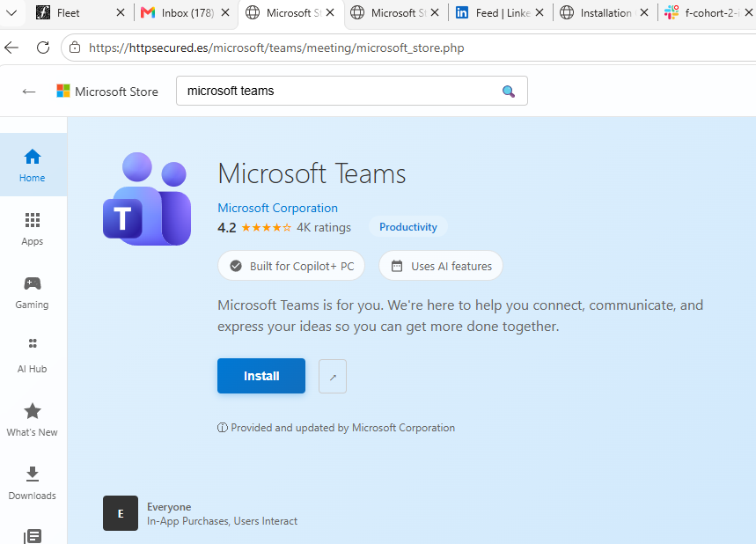Switch to the Gmail Inbox (178) tab

coord(187,13)
